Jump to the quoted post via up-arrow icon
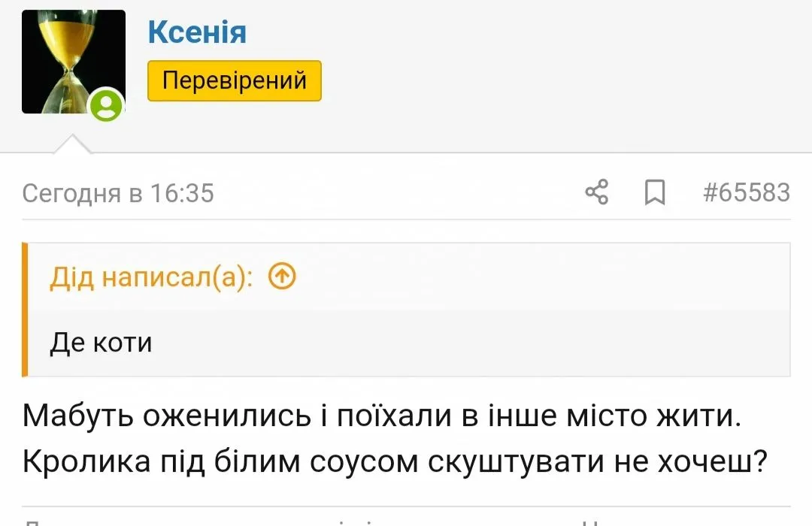Screen dimensions: 812x526 (x=282, y=277)
